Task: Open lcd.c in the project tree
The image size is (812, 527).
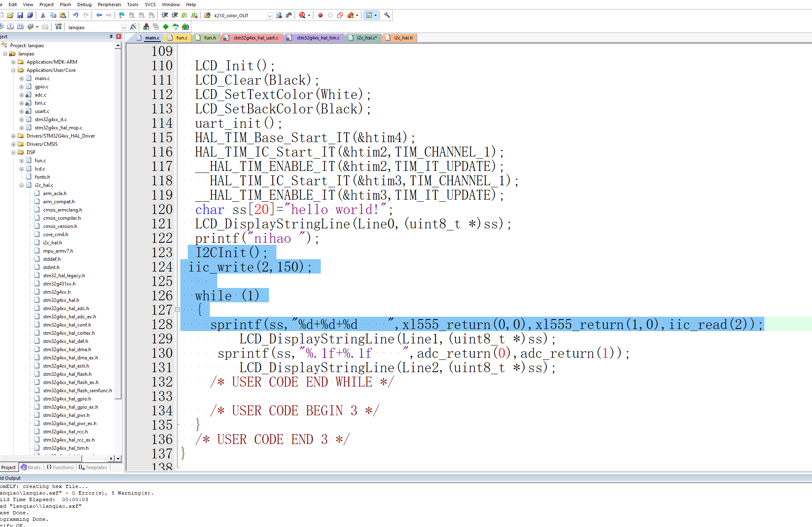Action: coord(40,169)
